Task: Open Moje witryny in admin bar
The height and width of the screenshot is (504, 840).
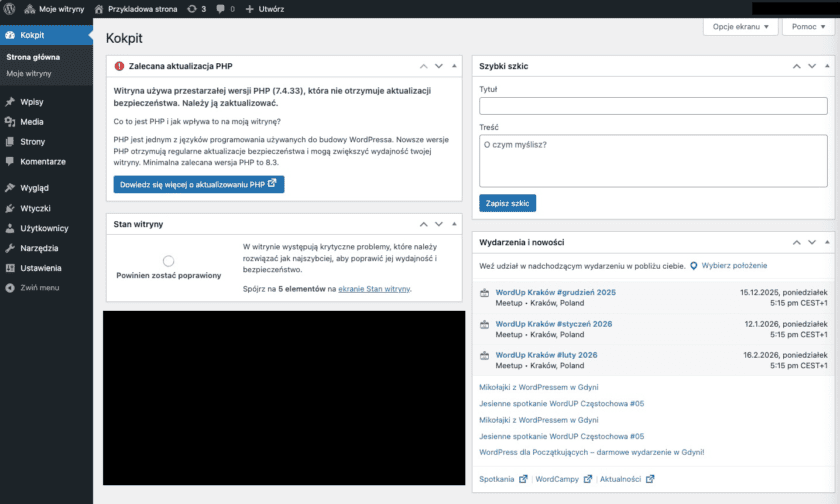Action: [x=54, y=9]
